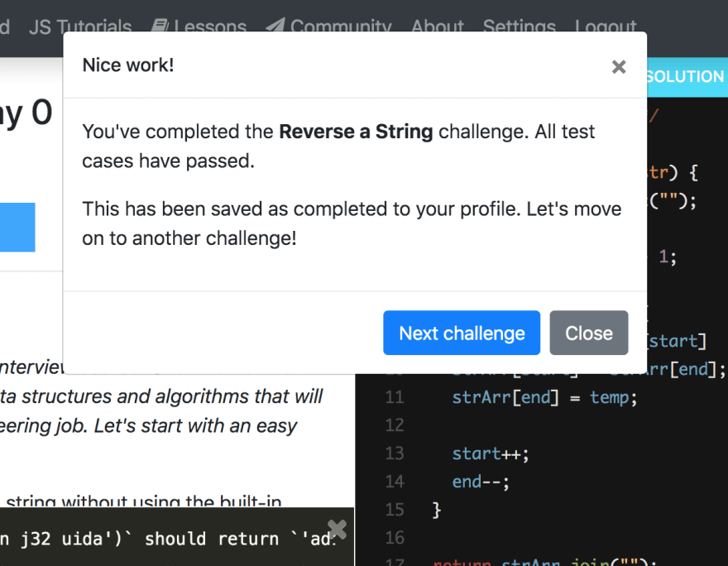The height and width of the screenshot is (566, 728).
Task: Click the test output 'should return' text
Action: pos(211,539)
